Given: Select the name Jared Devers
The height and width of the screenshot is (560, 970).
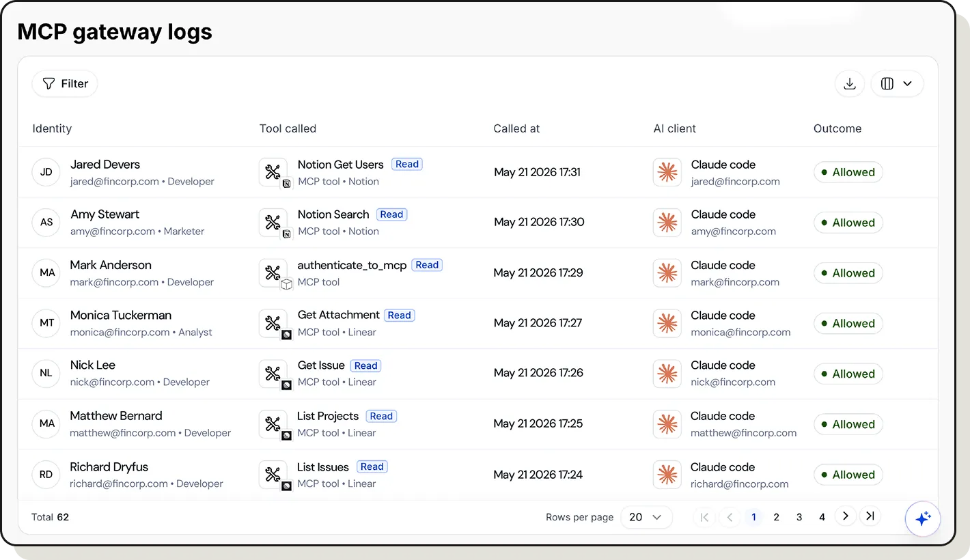Looking at the screenshot, I should click(105, 165).
